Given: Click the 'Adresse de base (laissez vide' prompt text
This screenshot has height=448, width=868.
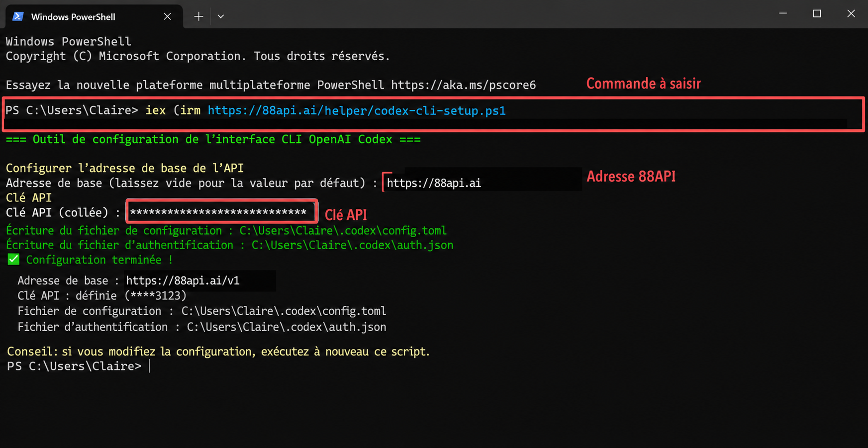Looking at the screenshot, I should click(192, 183).
